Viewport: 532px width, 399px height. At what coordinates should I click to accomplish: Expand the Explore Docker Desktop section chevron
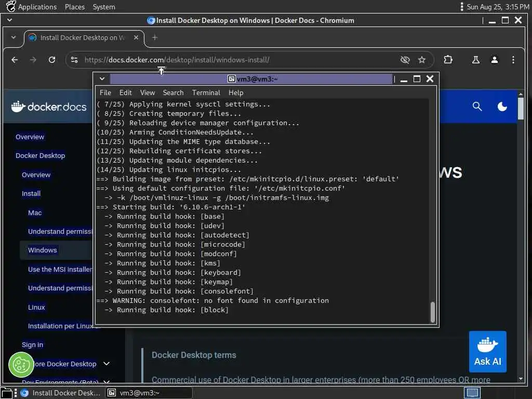pyautogui.click(x=107, y=363)
